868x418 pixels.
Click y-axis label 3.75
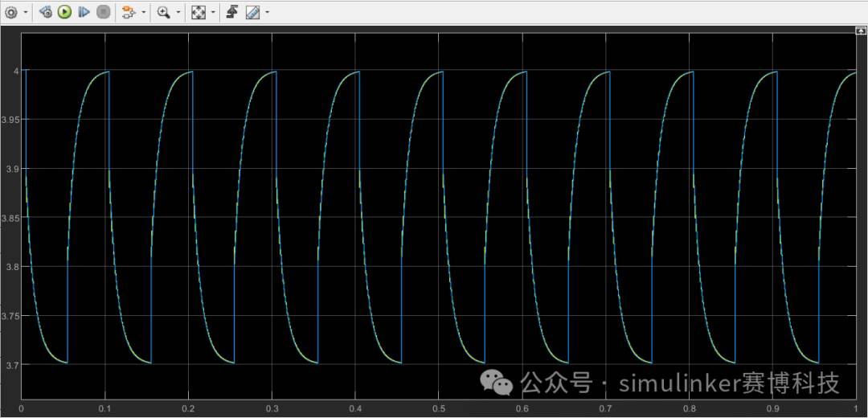(11, 316)
